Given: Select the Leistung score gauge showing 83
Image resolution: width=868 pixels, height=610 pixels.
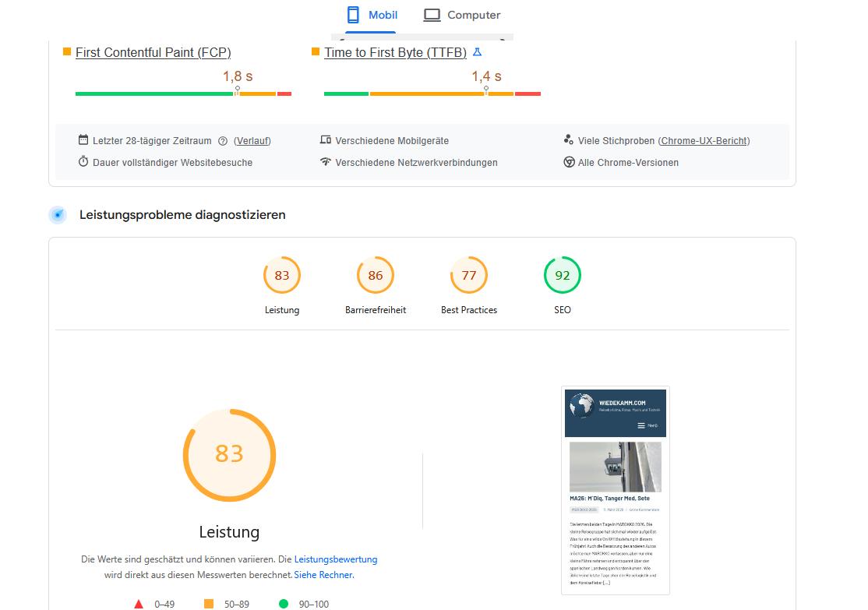Looking at the screenshot, I should click(282, 275).
